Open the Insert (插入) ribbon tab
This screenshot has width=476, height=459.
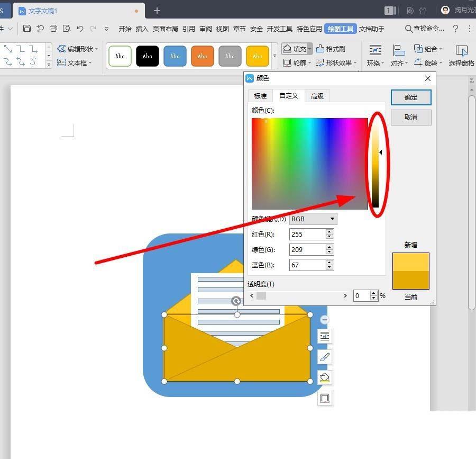(142, 29)
